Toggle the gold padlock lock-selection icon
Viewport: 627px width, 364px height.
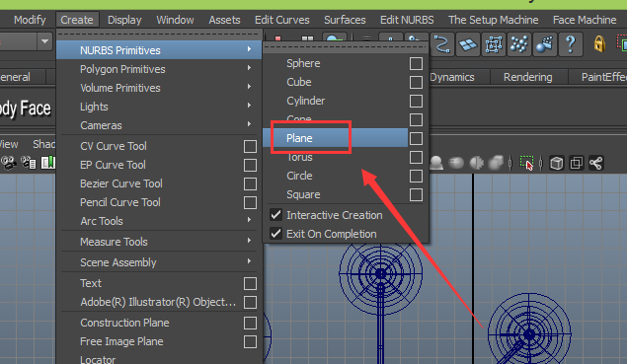pyautogui.click(x=599, y=44)
